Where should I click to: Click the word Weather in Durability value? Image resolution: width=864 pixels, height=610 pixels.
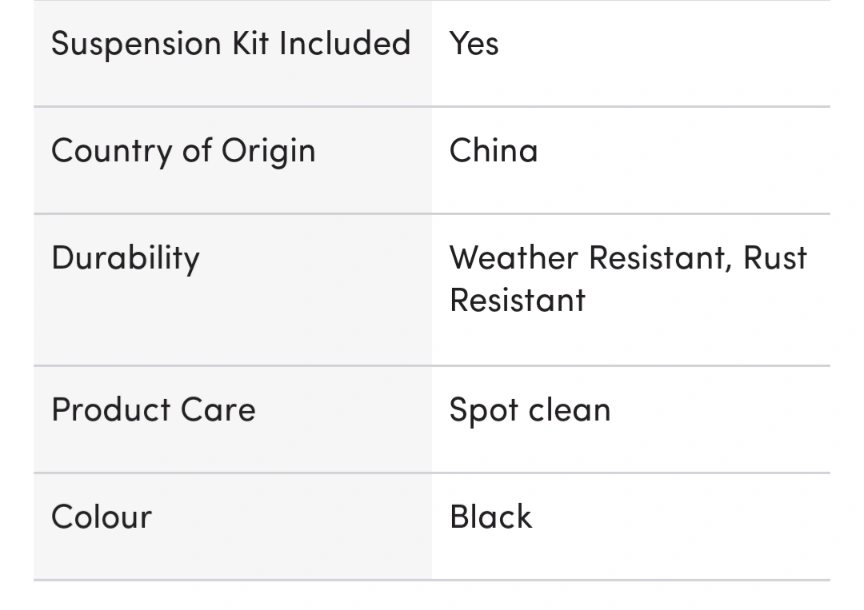(514, 258)
